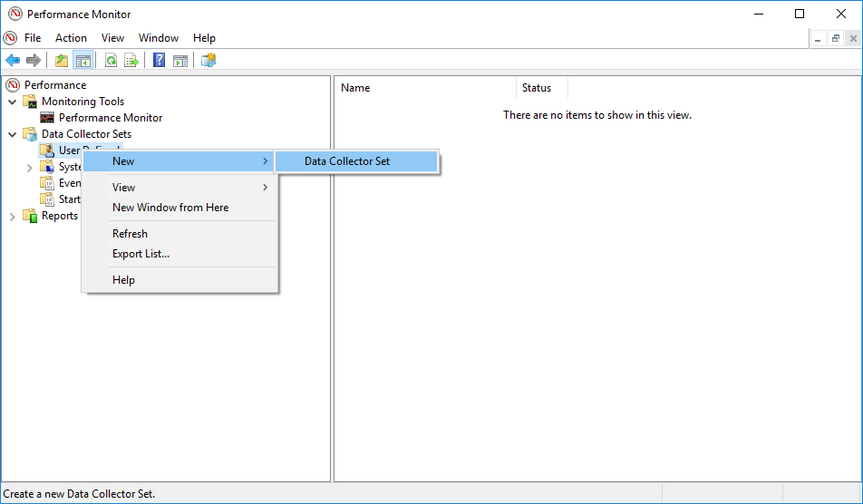
Task: Click the Performance Monitor graph icon in tree
Action: 47,118
